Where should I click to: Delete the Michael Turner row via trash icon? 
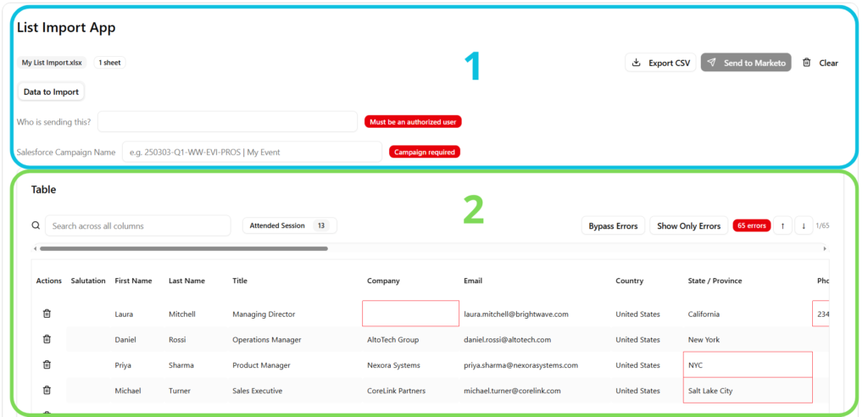47,390
